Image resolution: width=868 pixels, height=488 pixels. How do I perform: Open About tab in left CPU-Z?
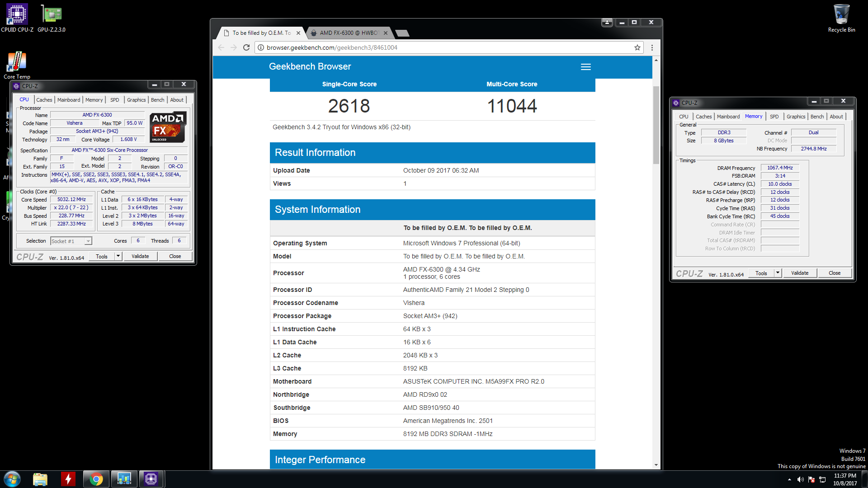tap(177, 100)
